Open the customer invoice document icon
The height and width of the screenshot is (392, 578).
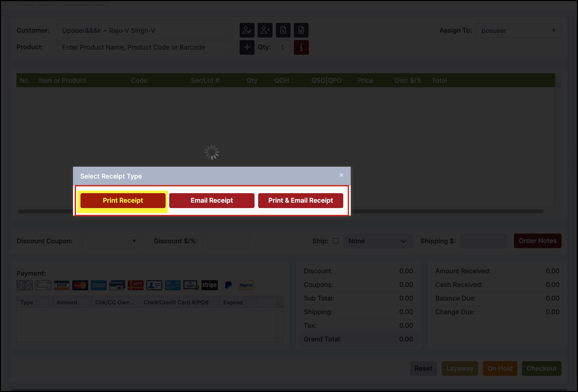click(283, 30)
